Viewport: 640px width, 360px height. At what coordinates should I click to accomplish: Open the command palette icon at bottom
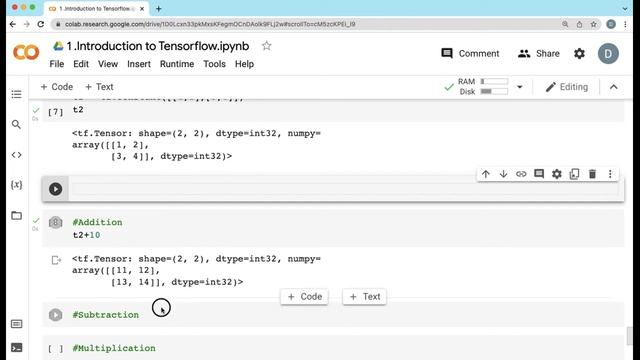(x=16, y=324)
